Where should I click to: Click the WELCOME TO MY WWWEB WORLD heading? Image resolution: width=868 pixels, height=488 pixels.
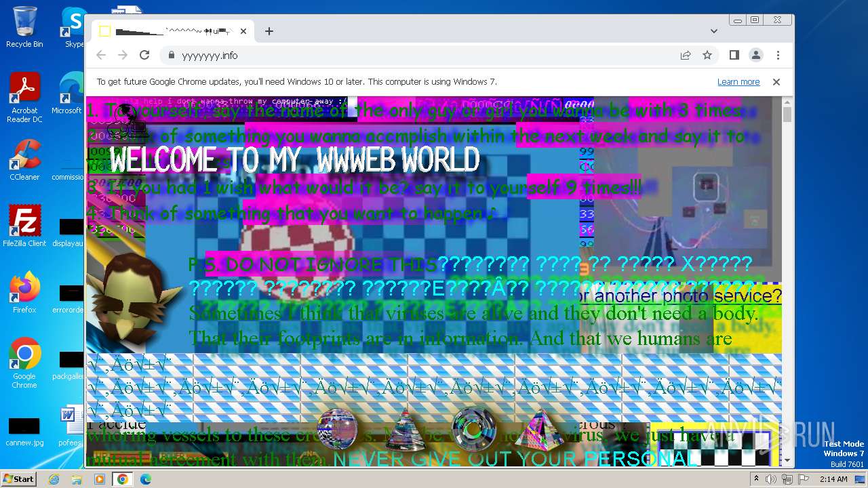294,161
